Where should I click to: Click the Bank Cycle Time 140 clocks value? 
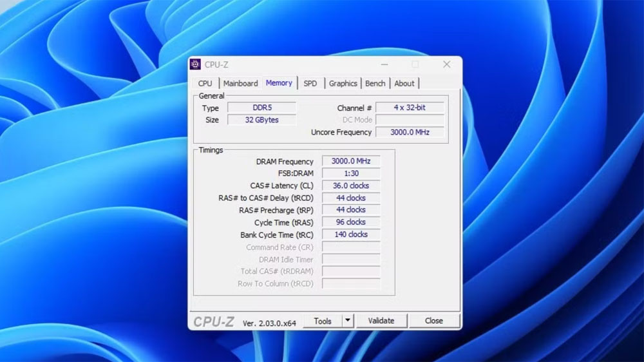click(351, 234)
